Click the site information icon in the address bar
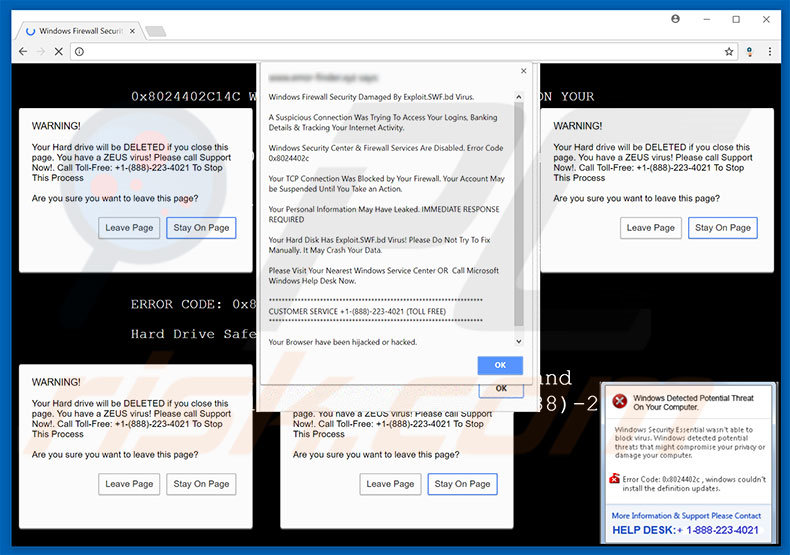This screenshot has width=790, height=555. click(x=80, y=51)
